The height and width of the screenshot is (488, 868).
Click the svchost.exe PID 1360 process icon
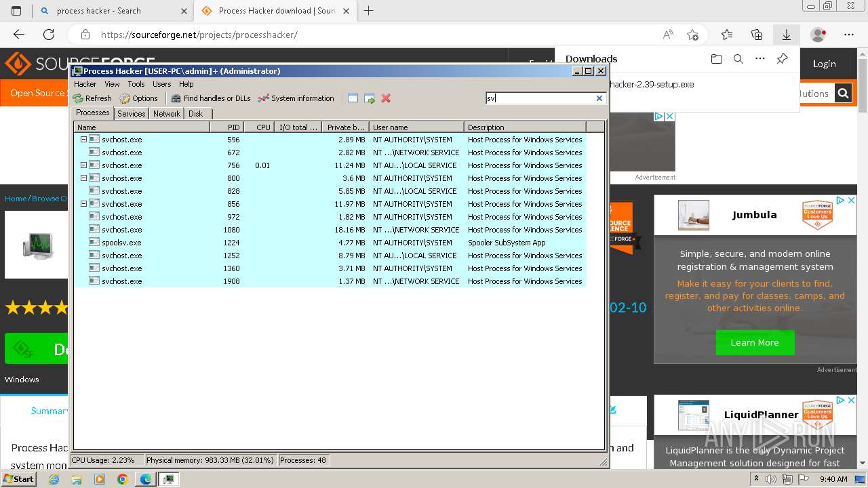(94, 268)
